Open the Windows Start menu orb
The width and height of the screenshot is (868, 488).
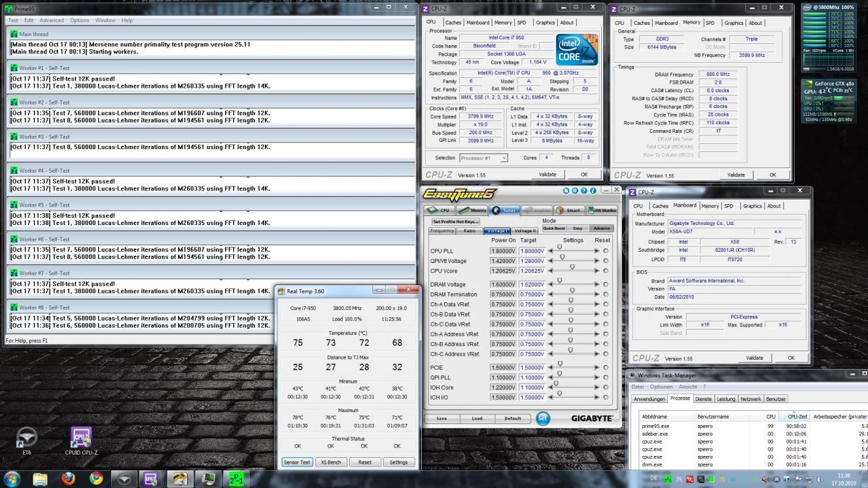(x=12, y=478)
